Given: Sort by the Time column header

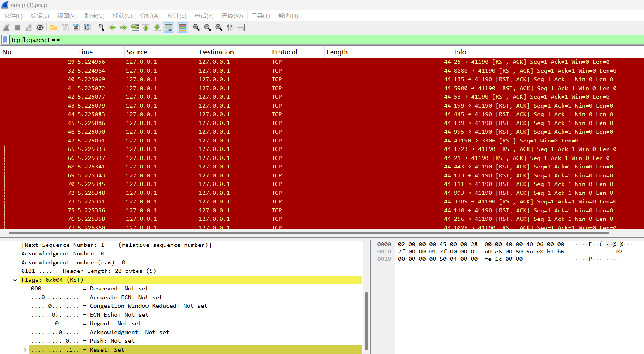Looking at the screenshot, I should coord(100,52).
